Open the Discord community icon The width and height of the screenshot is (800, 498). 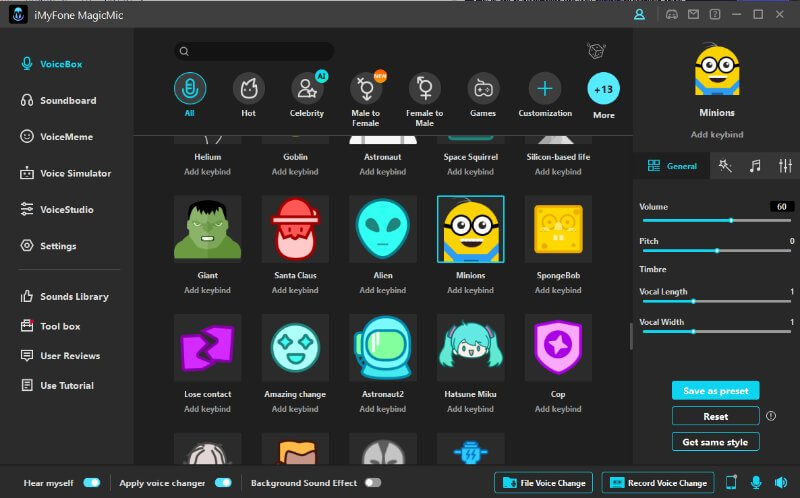tap(672, 15)
